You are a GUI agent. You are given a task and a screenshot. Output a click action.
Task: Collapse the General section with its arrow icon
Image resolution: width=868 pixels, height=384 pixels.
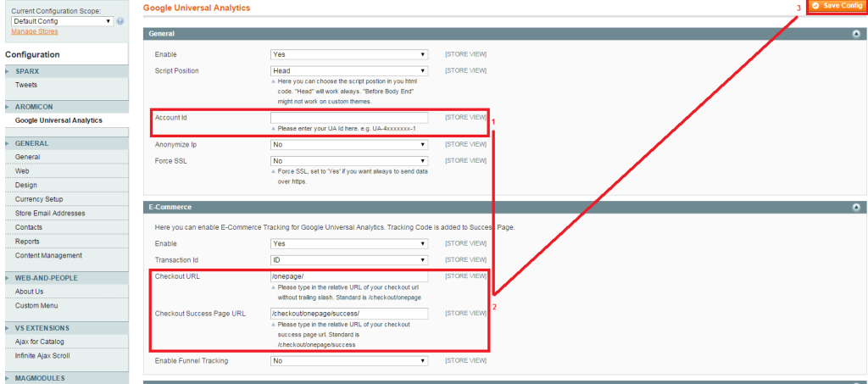[856, 34]
